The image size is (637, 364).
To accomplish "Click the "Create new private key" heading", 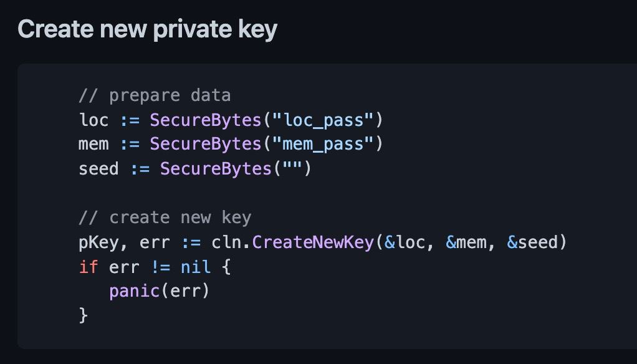I will tap(148, 30).
